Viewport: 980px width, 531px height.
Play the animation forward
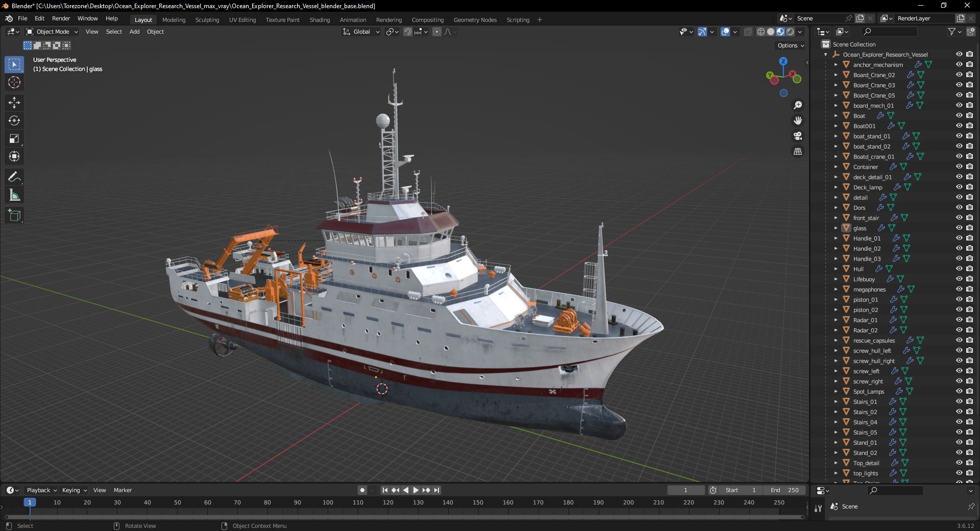415,490
